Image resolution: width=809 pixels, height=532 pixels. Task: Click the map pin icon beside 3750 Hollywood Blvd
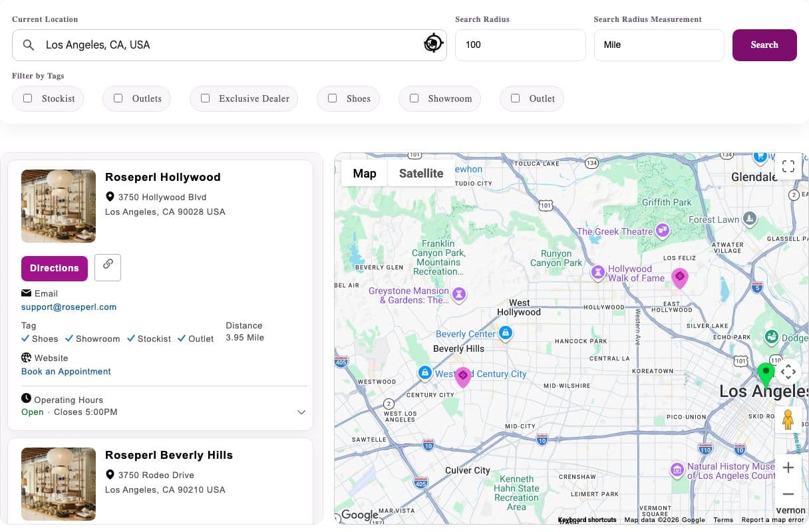click(x=110, y=197)
